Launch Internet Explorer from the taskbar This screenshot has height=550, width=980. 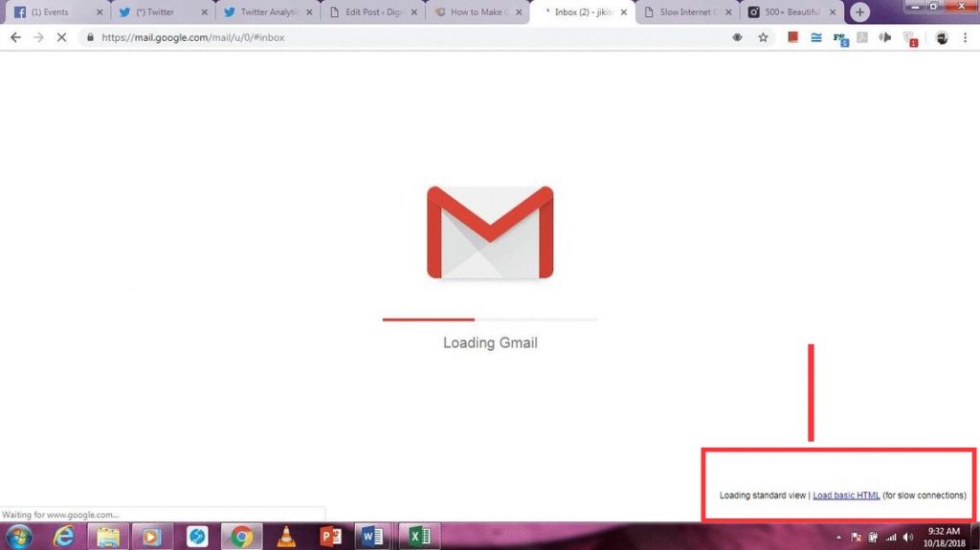[64, 537]
